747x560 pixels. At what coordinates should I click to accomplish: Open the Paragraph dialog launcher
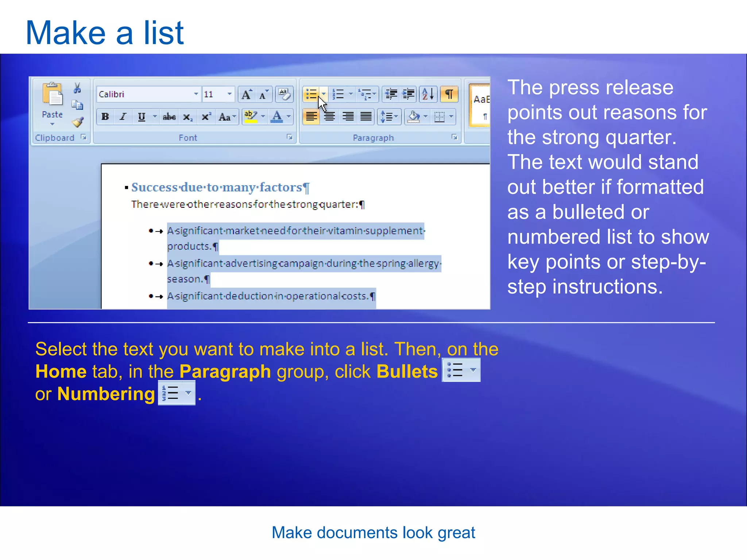(x=454, y=137)
